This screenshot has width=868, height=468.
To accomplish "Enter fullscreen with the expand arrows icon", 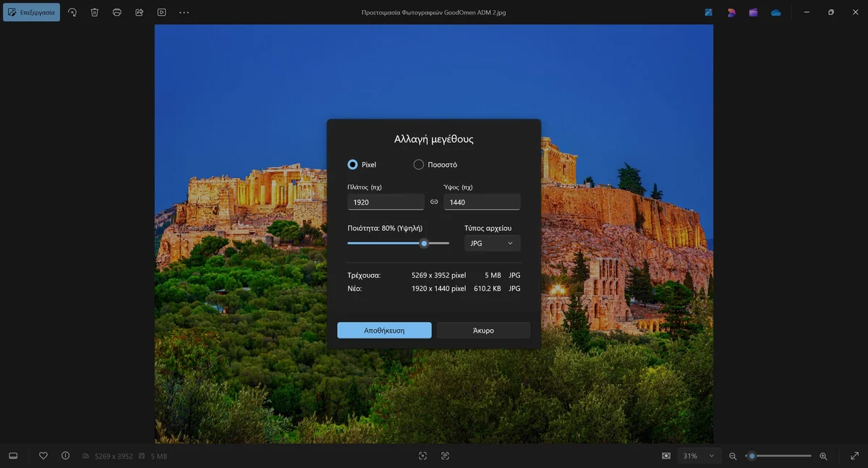I will click(x=854, y=456).
